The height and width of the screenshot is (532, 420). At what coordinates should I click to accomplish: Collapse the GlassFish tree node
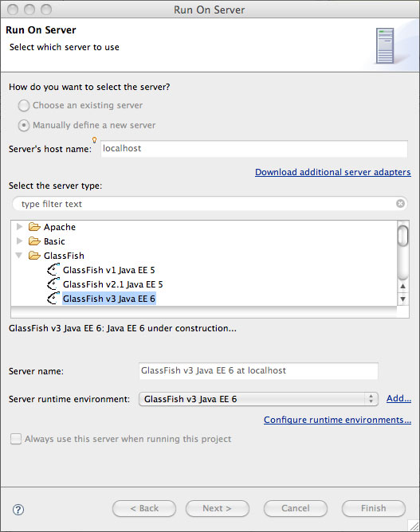19,255
